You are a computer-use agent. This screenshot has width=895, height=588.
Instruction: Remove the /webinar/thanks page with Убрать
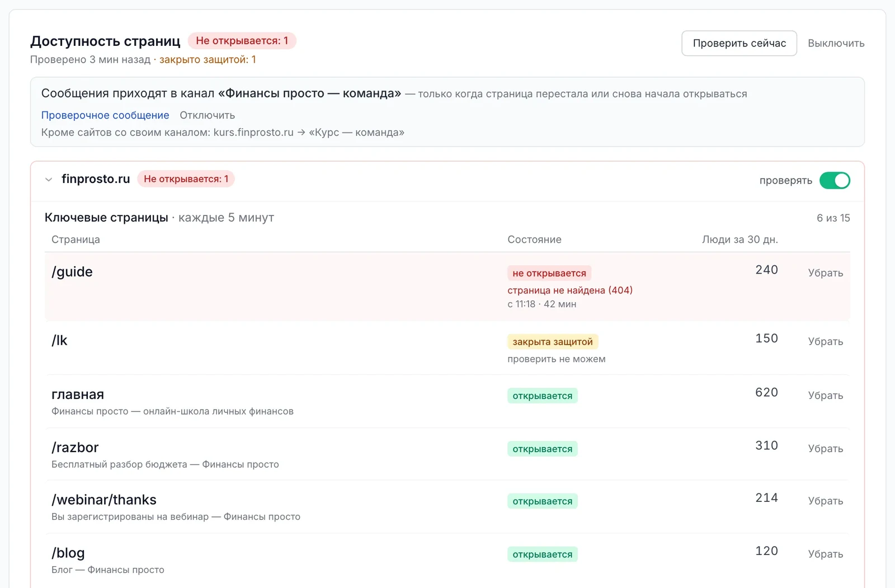point(825,501)
